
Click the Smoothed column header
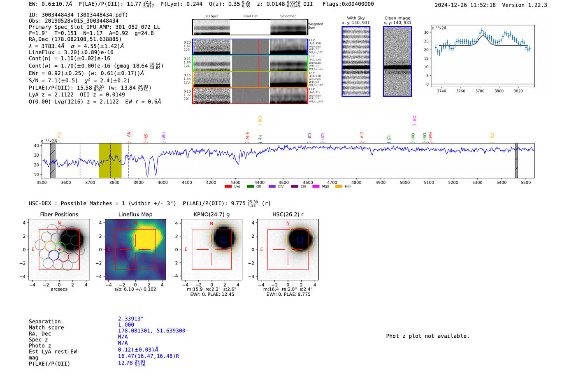point(288,16)
